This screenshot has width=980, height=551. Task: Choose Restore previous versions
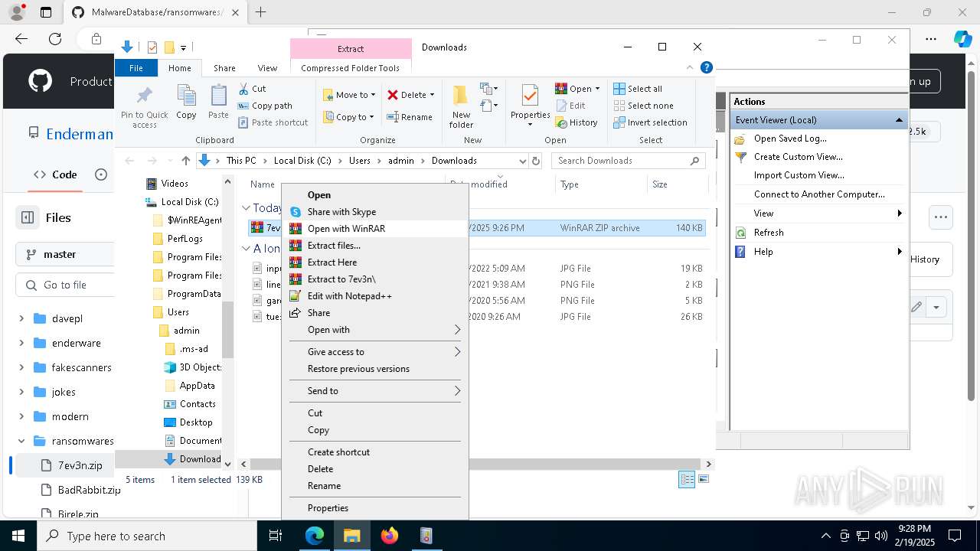[x=375, y=369]
